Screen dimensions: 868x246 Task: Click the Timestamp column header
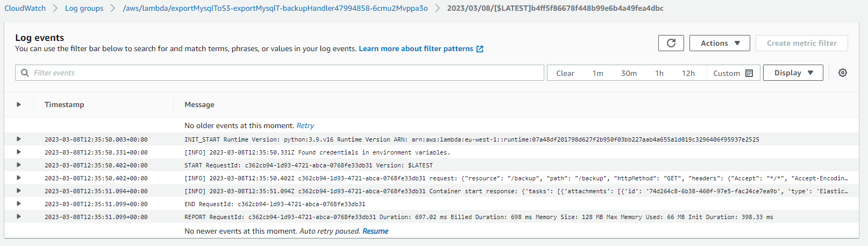coord(64,104)
